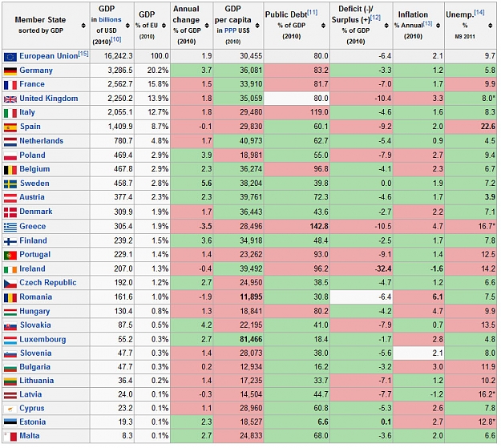
Task: Select EU total GDP cell 16,242.3
Action: [x=112, y=56]
